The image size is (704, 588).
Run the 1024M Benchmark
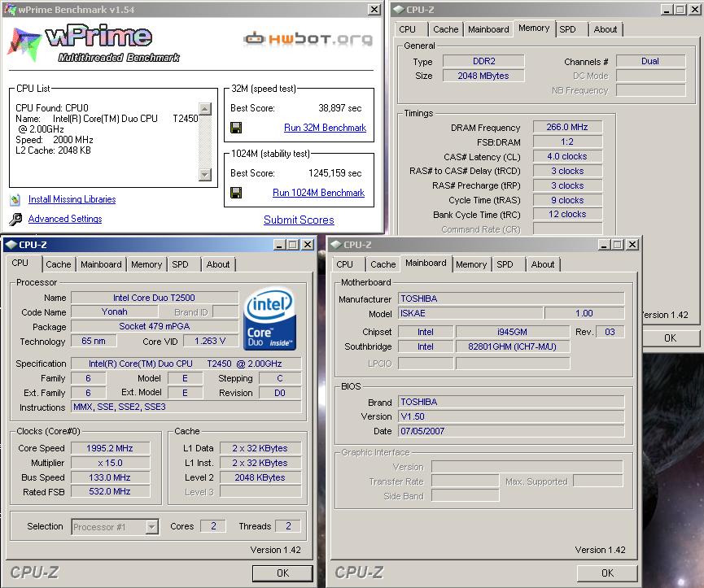coord(318,193)
